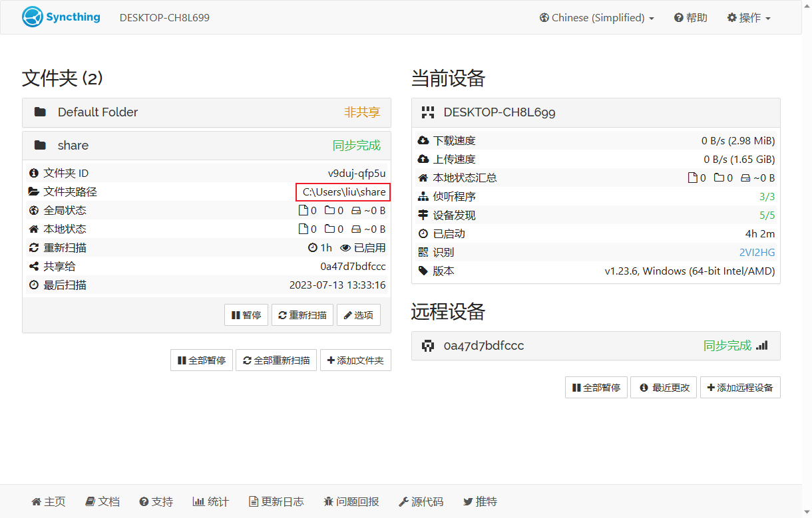Click 全部重新扫描 button

[x=276, y=360]
